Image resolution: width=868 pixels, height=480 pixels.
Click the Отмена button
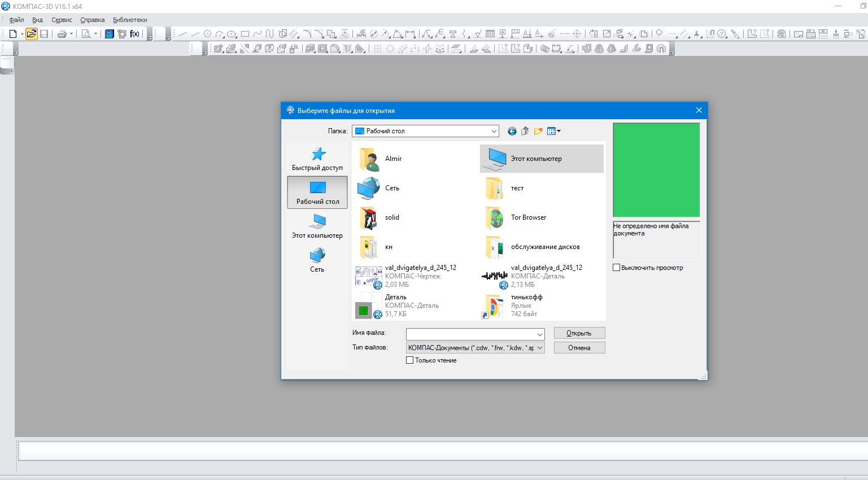tap(579, 348)
